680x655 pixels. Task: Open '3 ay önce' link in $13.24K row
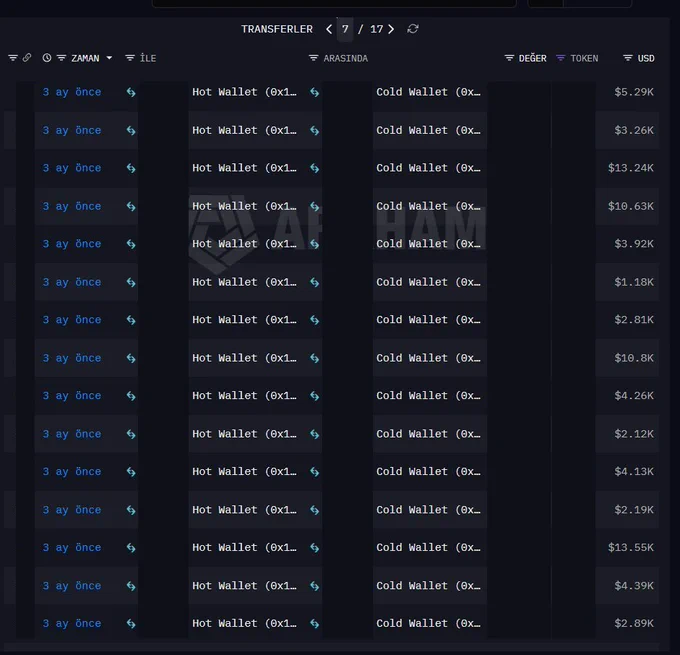72,168
